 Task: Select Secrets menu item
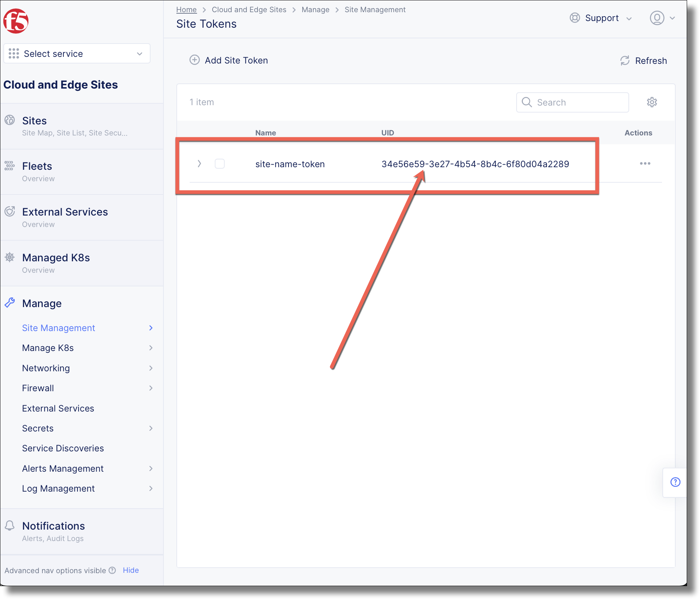(38, 428)
